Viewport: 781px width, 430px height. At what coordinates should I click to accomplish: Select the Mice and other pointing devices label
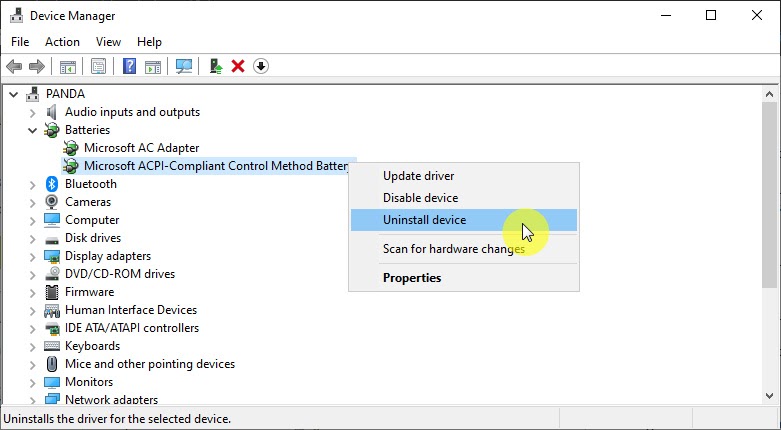[149, 364]
